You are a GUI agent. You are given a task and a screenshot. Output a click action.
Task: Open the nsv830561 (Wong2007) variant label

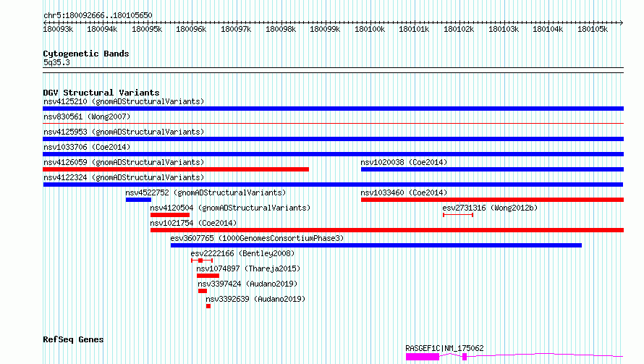(x=87, y=117)
